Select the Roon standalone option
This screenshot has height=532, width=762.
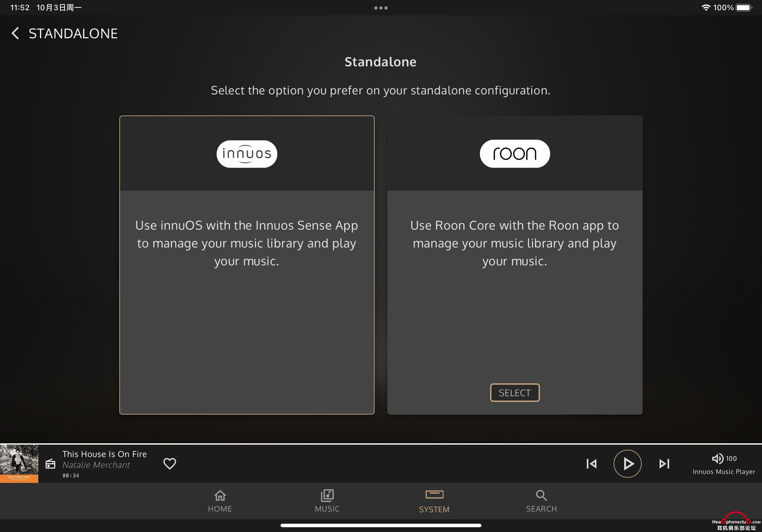(515, 393)
